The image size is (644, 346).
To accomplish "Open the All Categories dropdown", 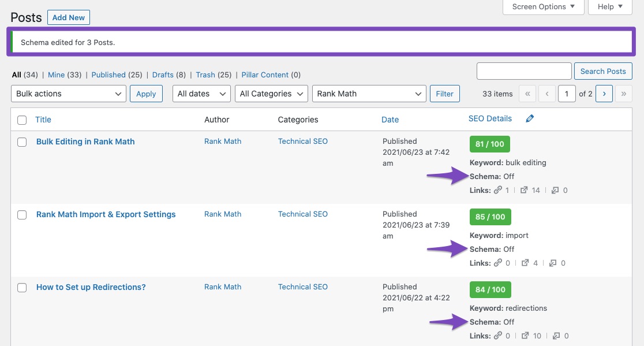I will pos(271,94).
